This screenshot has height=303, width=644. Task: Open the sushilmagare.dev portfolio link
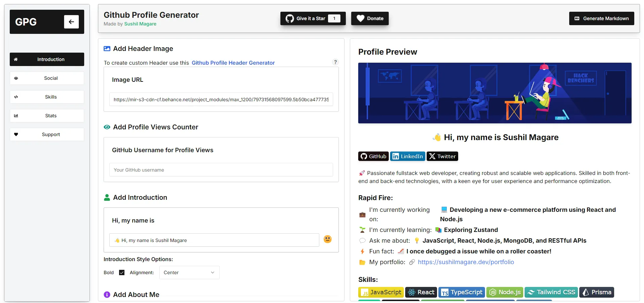click(466, 262)
